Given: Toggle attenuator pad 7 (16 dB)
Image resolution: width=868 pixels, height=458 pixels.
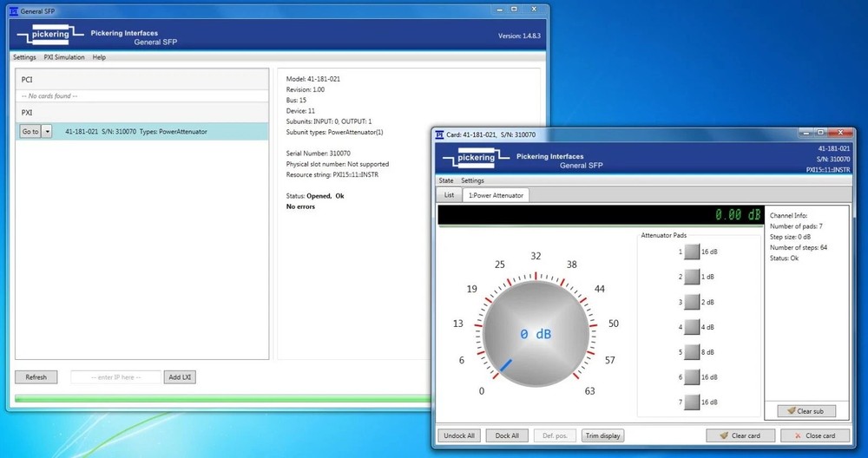Looking at the screenshot, I should [x=692, y=402].
